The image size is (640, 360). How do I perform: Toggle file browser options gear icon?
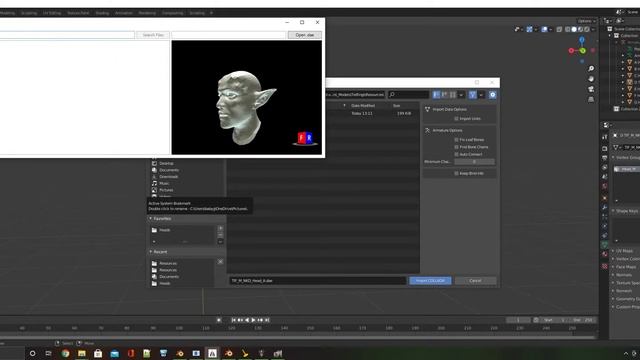click(x=493, y=95)
